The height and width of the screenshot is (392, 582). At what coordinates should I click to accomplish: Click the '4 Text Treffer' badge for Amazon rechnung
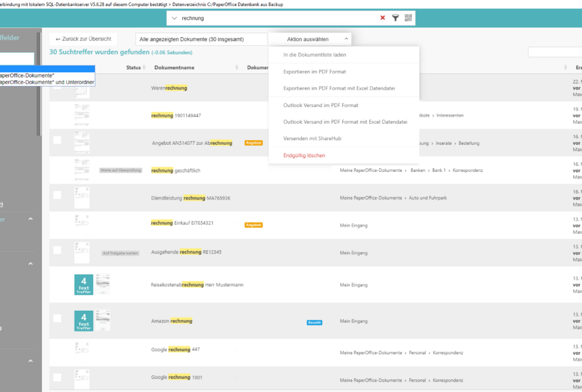pos(84,320)
